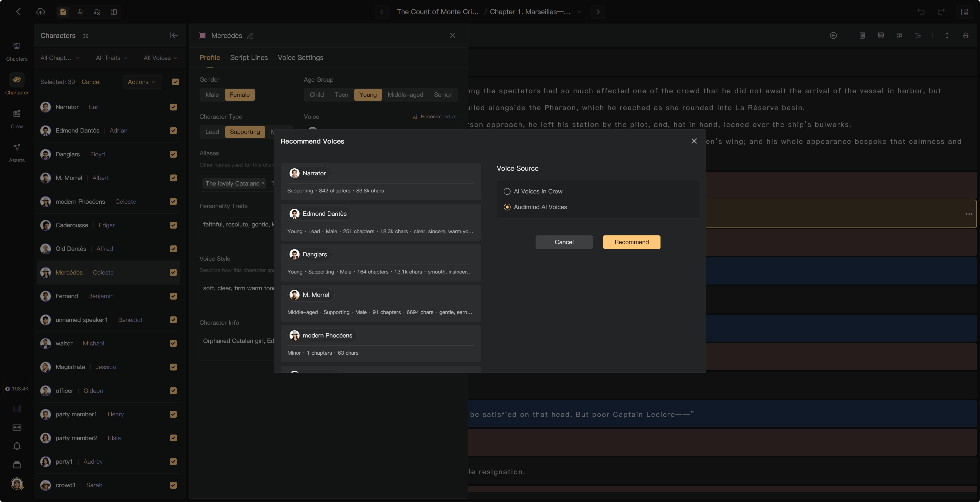980x502 pixels.
Task: Collapse the Characters panel
Action: (174, 35)
